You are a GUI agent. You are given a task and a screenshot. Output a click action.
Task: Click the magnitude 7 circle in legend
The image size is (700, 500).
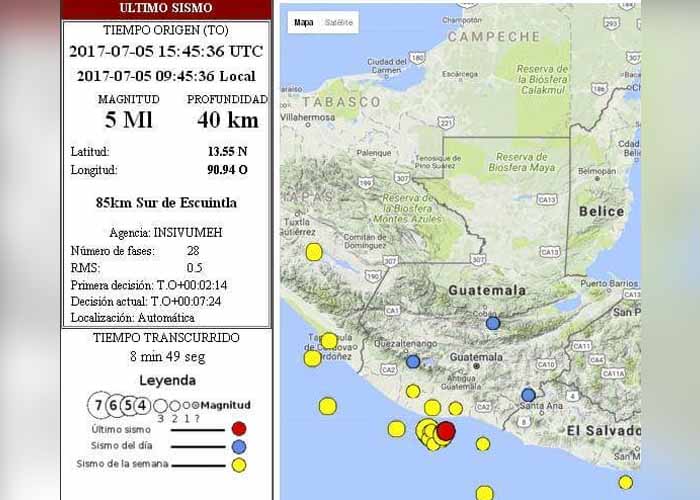pos(98,405)
